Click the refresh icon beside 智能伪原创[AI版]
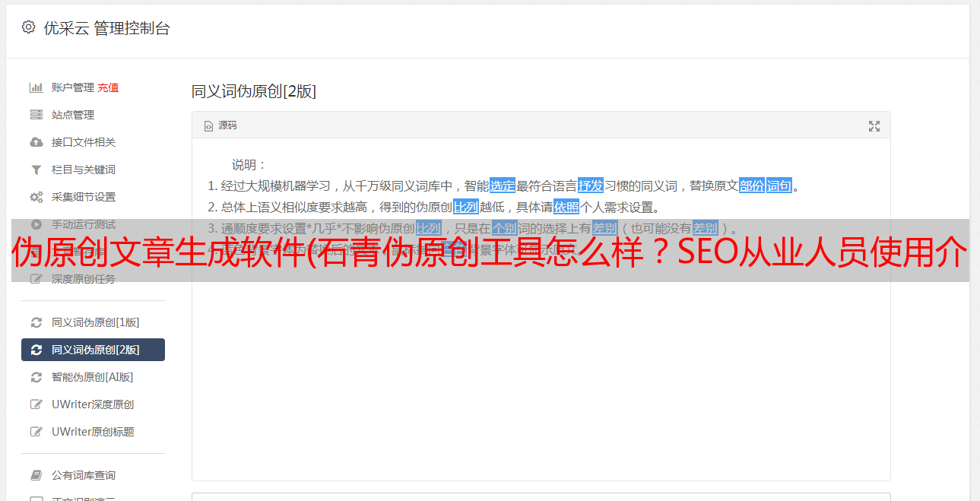Screen dimensions: 980x501 tap(36, 377)
